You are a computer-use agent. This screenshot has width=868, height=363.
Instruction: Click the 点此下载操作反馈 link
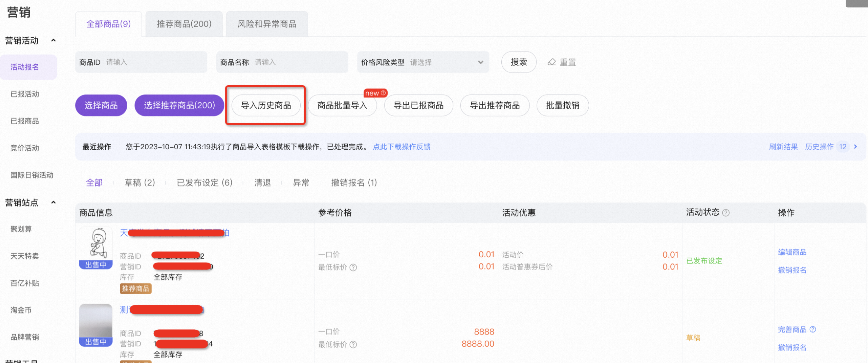402,147
